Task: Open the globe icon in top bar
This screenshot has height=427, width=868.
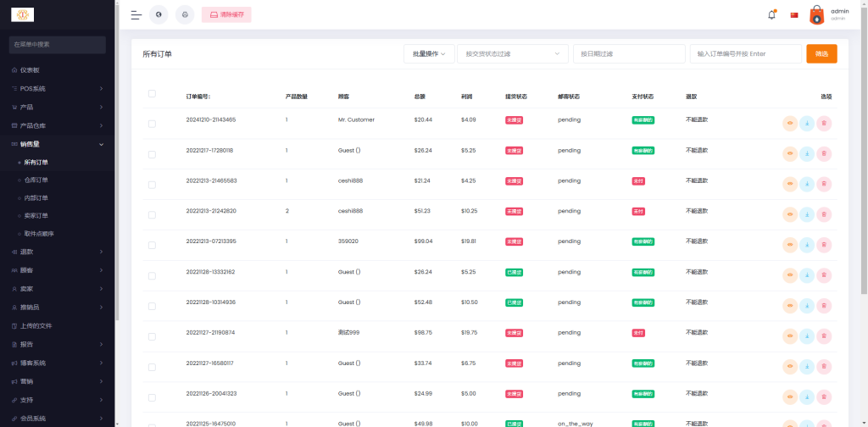Action: (159, 14)
